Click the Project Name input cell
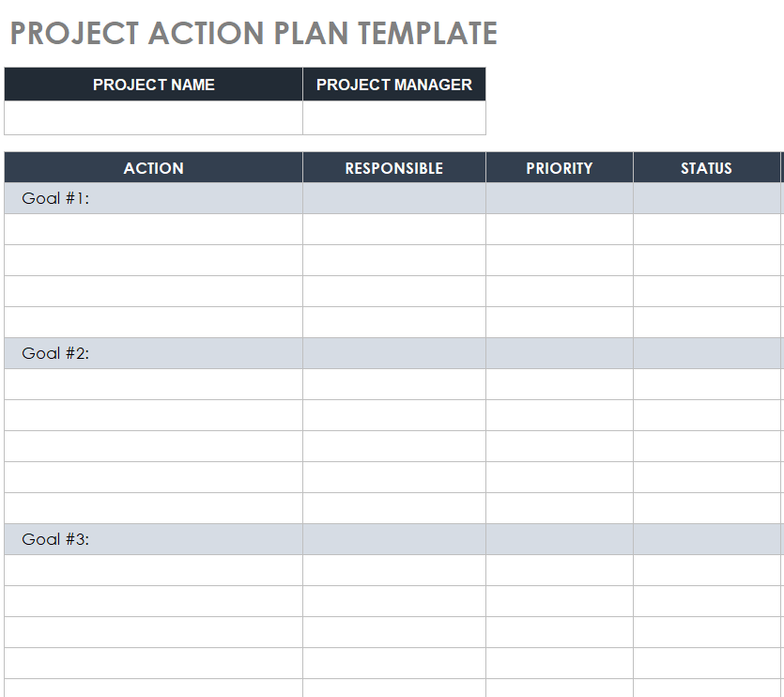The width and height of the screenshot is (784, 697). (153, 117)
